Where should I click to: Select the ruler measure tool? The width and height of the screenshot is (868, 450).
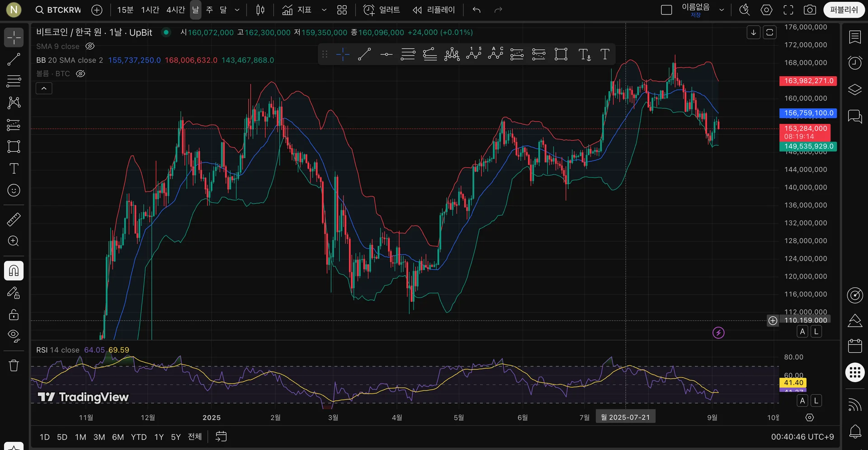click(x=14, y=220)
